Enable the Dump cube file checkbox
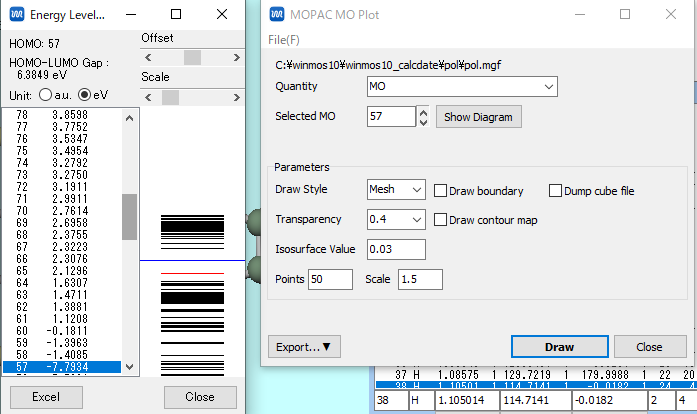697x414 pixels. click(x=555, y=191)
